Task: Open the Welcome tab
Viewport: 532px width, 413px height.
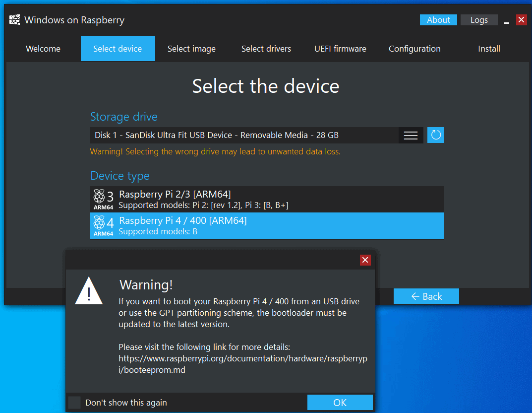Action: tap(43, 49)
